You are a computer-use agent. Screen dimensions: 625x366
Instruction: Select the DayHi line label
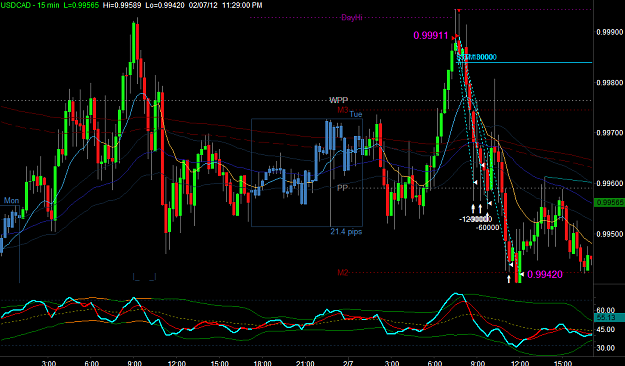tap(352, 18)
